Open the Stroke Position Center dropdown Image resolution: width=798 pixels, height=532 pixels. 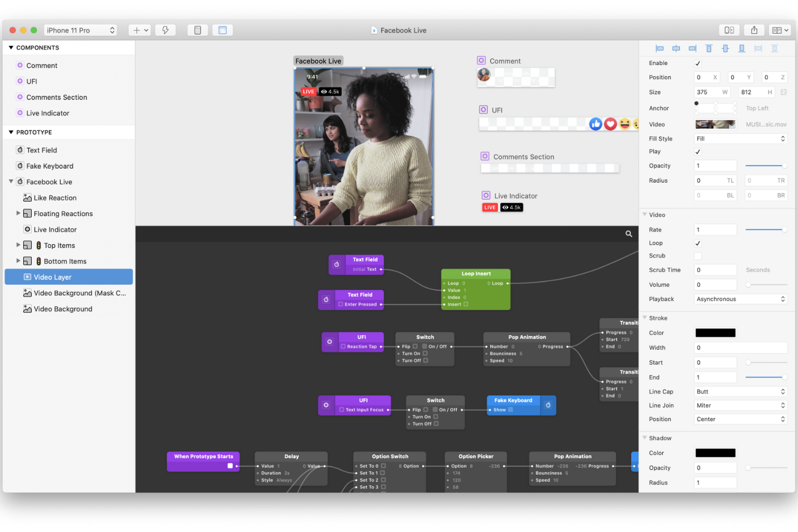tap(741, 419)
